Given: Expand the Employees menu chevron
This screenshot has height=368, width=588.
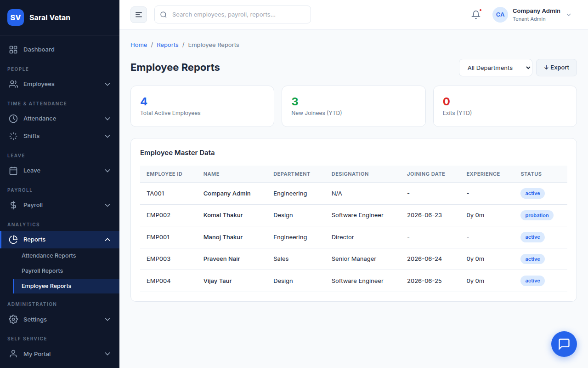Looking at the screenshot, I should 107,84.
